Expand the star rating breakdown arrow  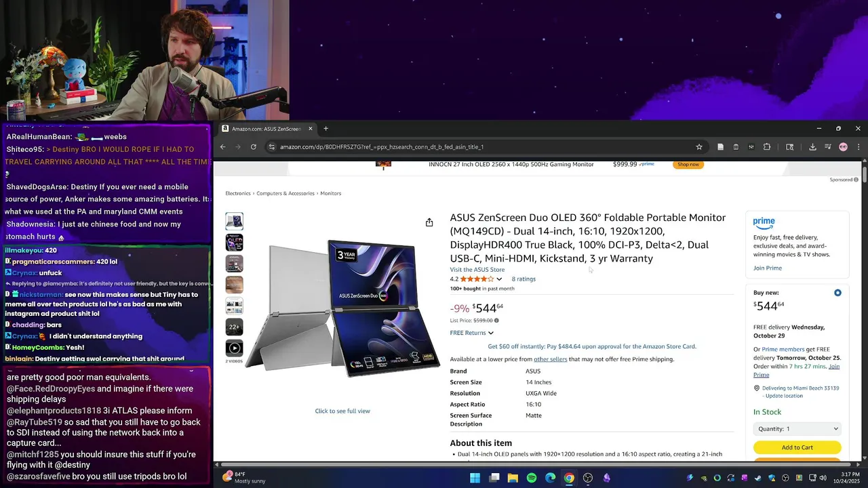[499, 279]
